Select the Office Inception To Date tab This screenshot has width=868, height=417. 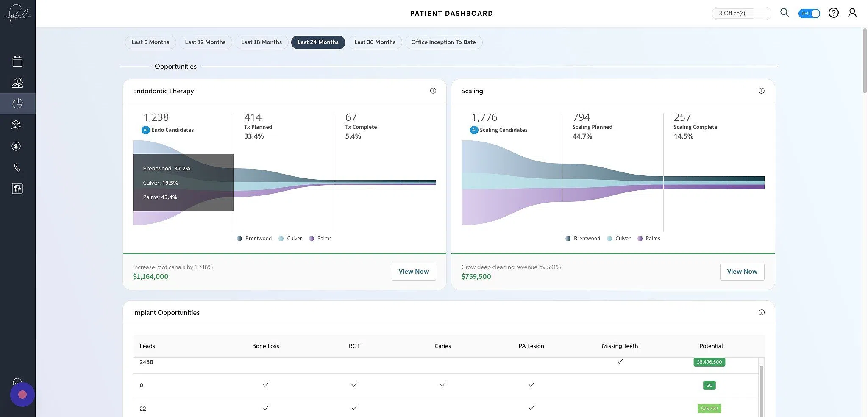click(443, 42)
